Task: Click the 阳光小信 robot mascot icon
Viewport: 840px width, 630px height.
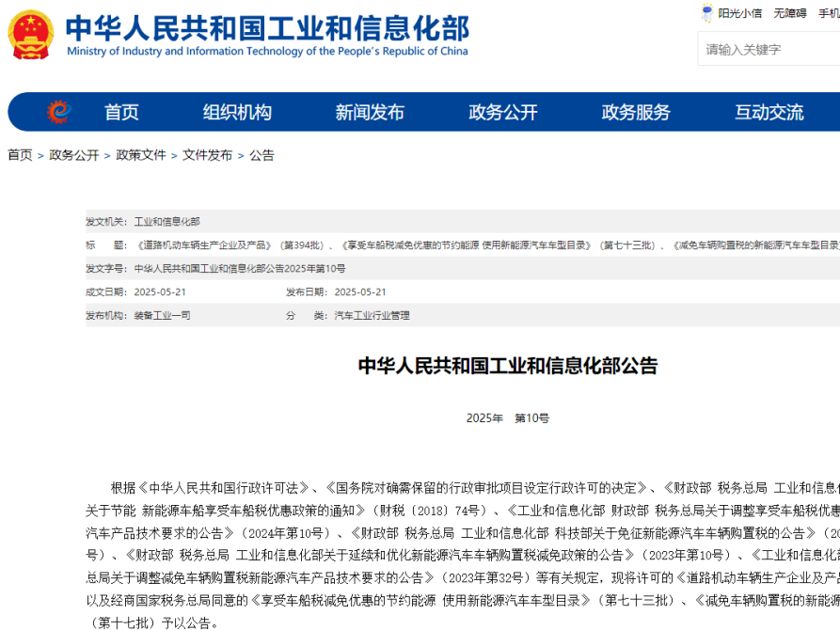Action: 706,13
